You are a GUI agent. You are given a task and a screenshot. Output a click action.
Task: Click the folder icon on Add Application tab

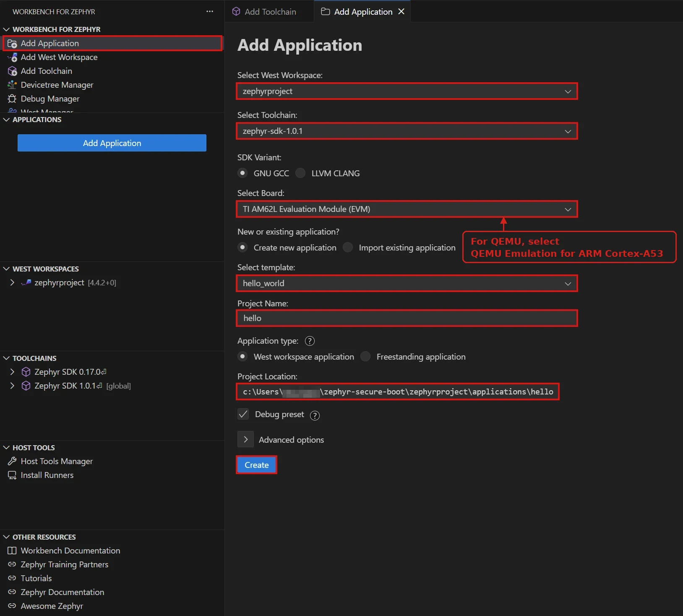pos(325,12)
